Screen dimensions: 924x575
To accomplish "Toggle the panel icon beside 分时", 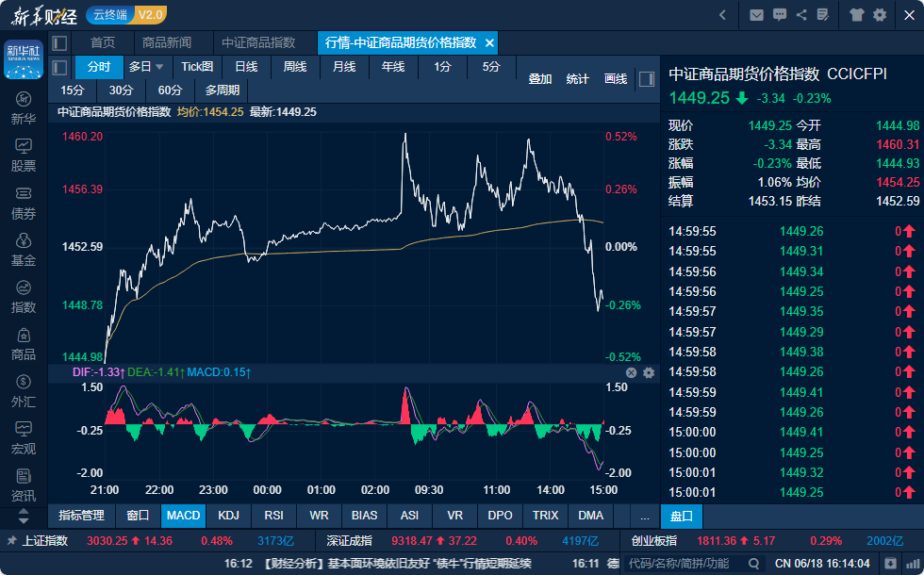I will [59, 67].
